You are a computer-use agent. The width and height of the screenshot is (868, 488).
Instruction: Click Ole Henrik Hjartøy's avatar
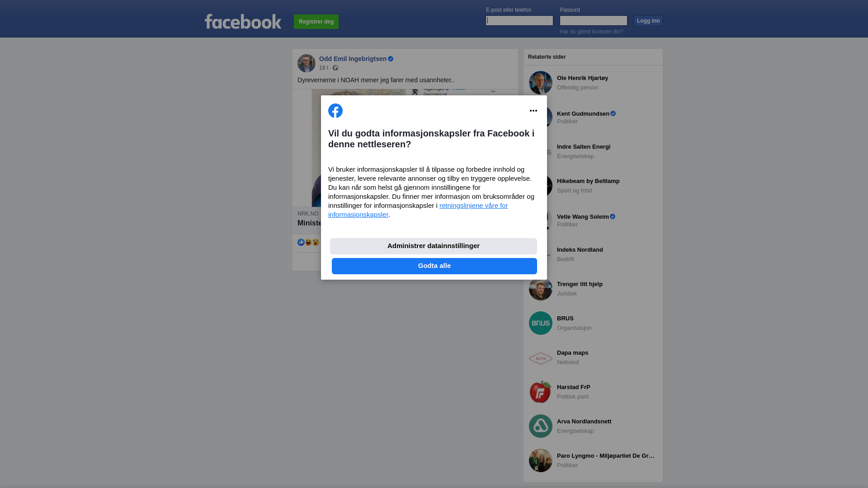pyautogui.click(x=541, y=83)
